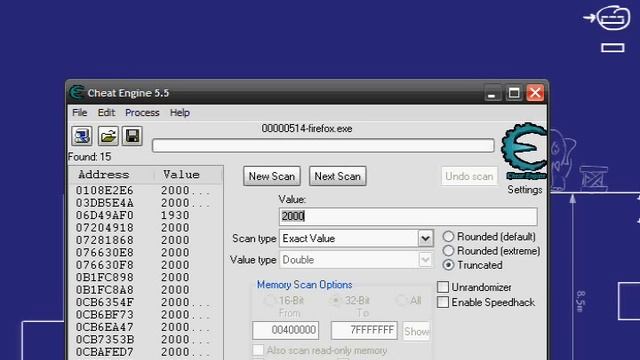Start a New Scan
Screen dimensions: 640x360
point(272,176)
